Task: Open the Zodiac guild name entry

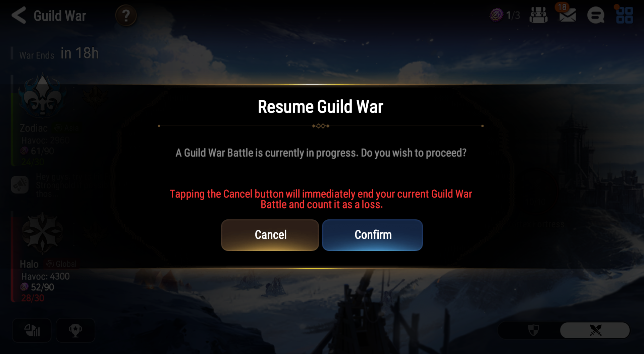Action: pos(34,128)
